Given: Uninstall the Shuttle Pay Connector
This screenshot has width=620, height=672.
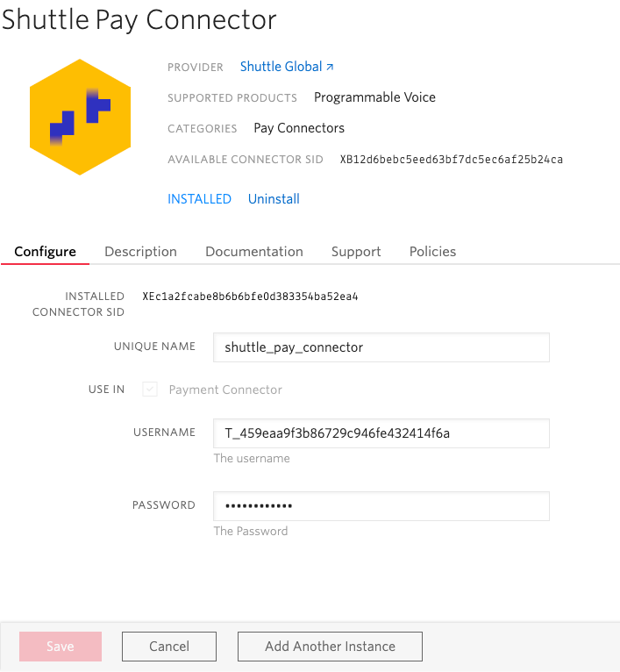Looking at the screenshot, I should [x=274, y=199].
